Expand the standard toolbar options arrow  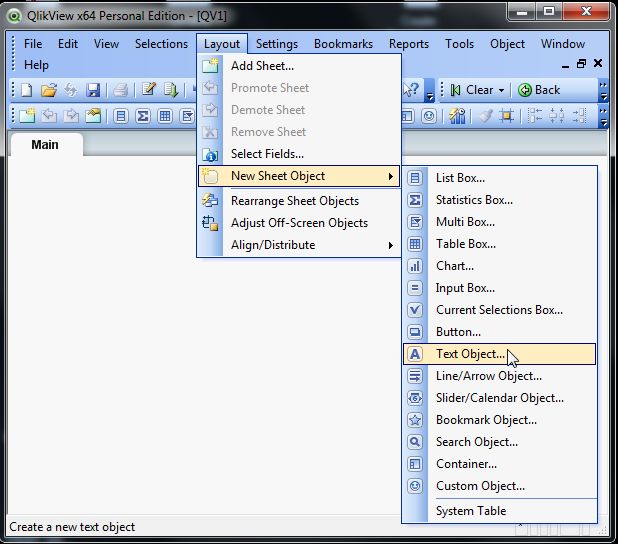[430, 96]
